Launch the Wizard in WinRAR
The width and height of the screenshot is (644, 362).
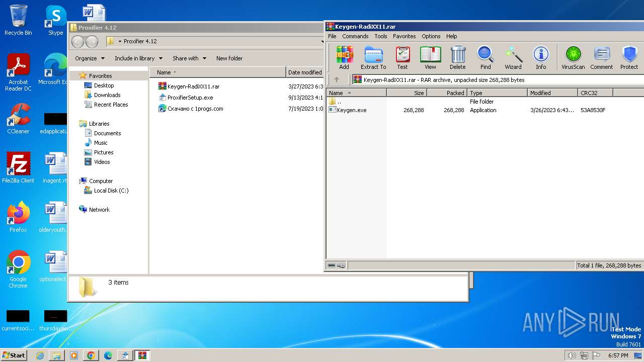click(513, 57)
